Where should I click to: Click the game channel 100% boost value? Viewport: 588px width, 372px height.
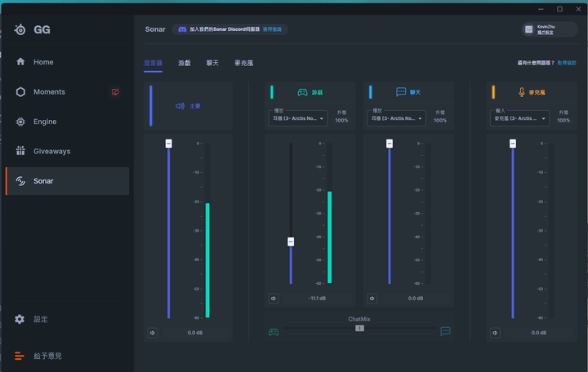(x=341, y=120)
